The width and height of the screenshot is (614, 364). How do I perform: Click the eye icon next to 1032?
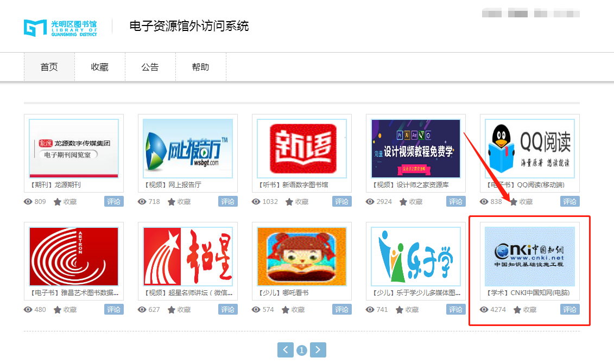pos(256,202)
